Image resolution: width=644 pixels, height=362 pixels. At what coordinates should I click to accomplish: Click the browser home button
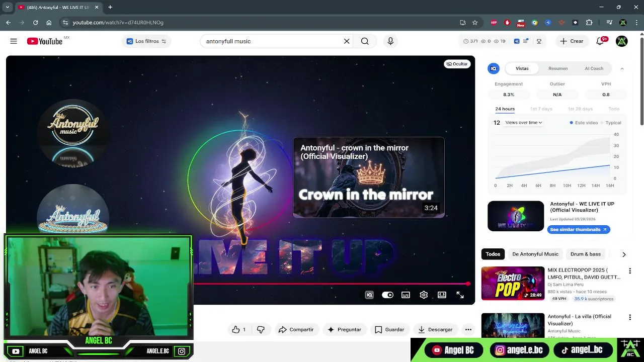[49, 22]
